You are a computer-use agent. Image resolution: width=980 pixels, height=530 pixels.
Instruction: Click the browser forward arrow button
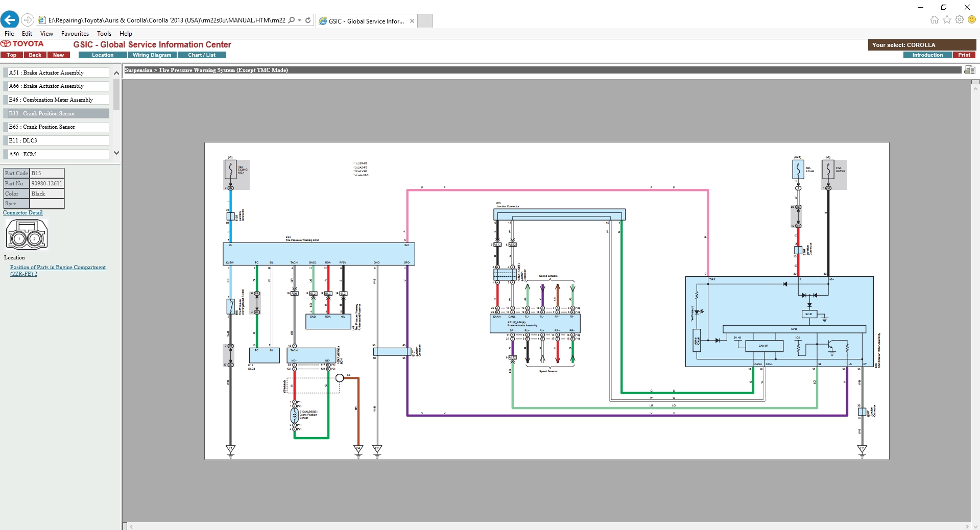(x=28, y=20)
